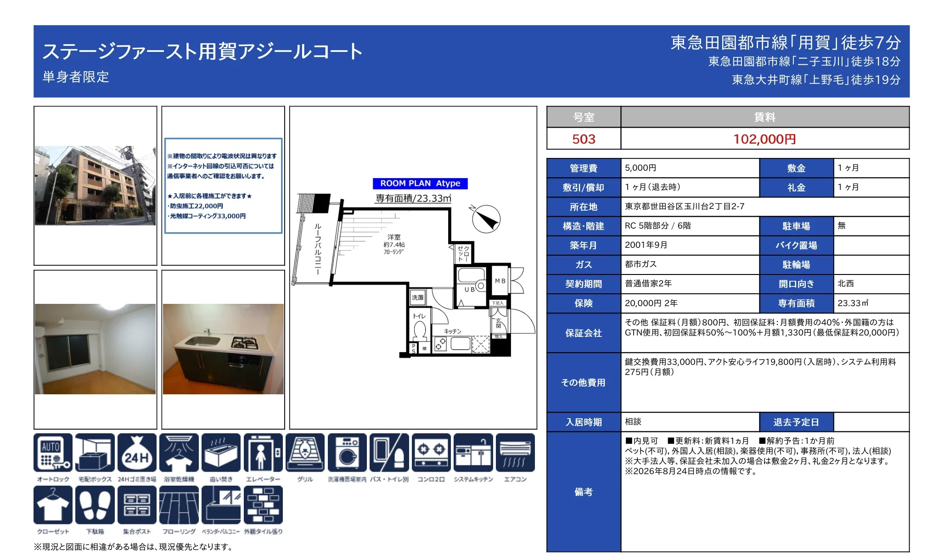Open the building exterior photo
The height and width of the screenshot is (560, 944).
pos(96,185)
